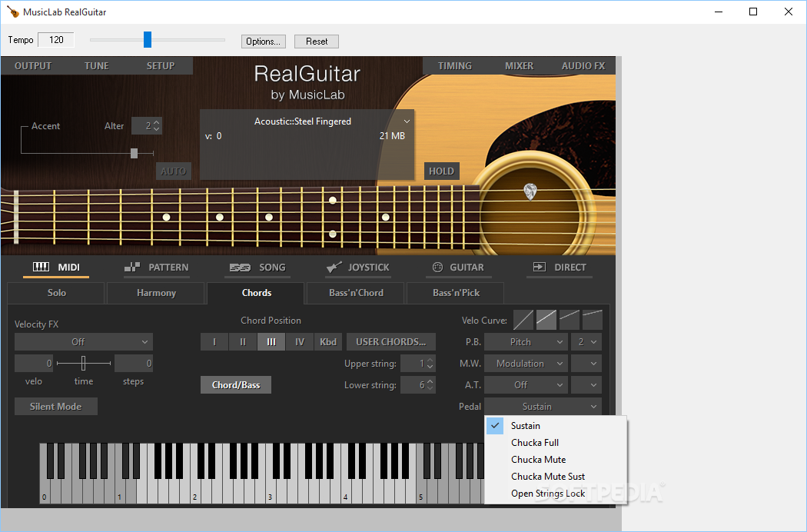Choose Chucka Mute pedal option

556,460
